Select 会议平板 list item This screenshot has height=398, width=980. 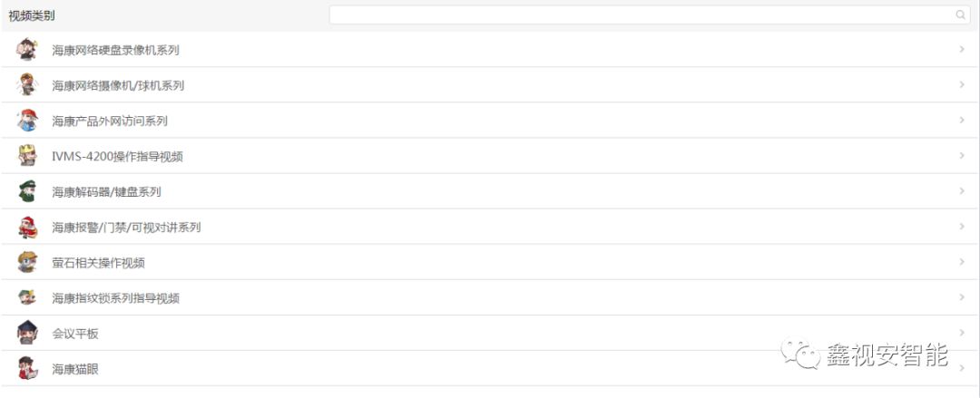tap(490, 333)
